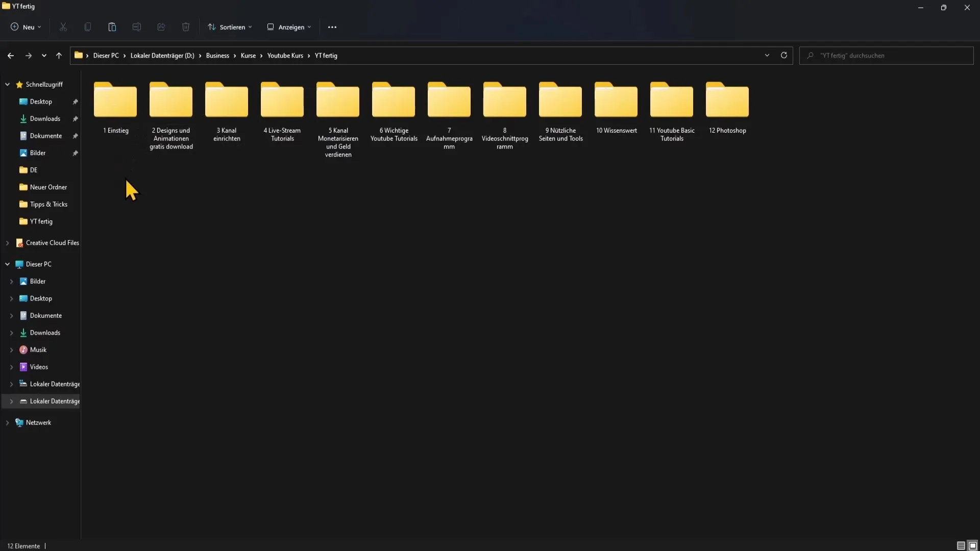Viewport: 980px width, 551px height.
Task: Click YT fertig in breadcrumb path
Action: click(x=326, y=56)
